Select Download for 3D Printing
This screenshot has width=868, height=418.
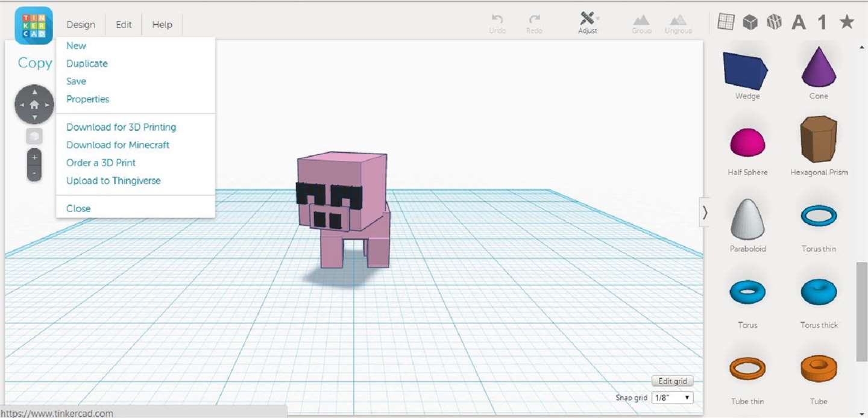point(121,127)
